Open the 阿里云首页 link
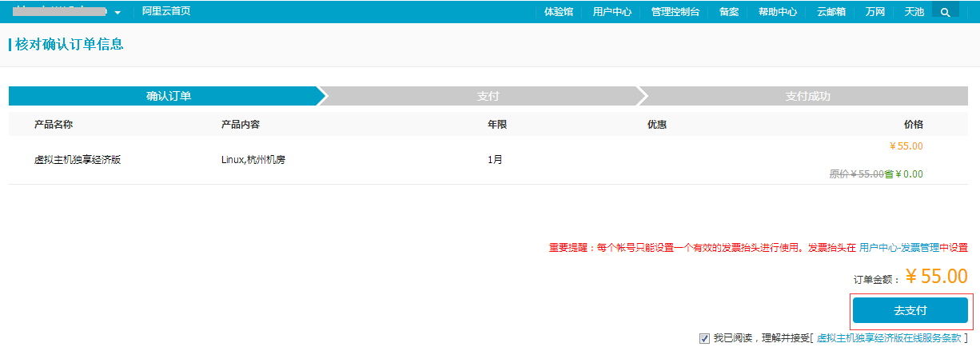980x355 pixels. [165, 12]
